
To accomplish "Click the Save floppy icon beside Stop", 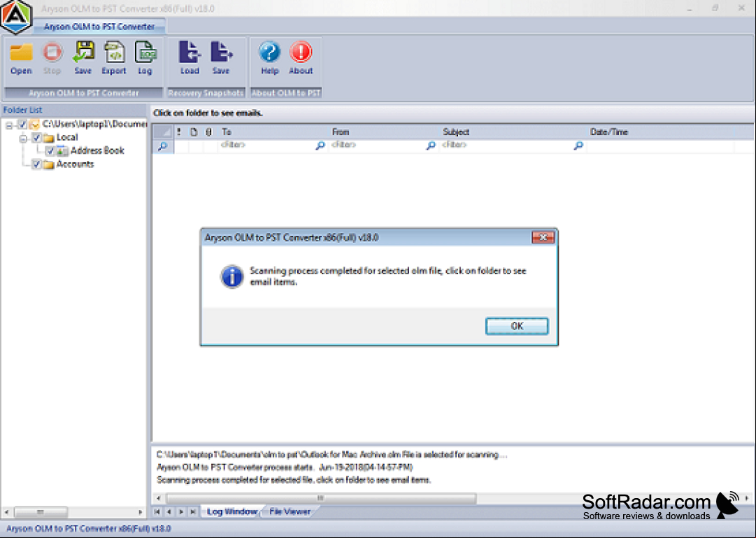I will 83,58.
